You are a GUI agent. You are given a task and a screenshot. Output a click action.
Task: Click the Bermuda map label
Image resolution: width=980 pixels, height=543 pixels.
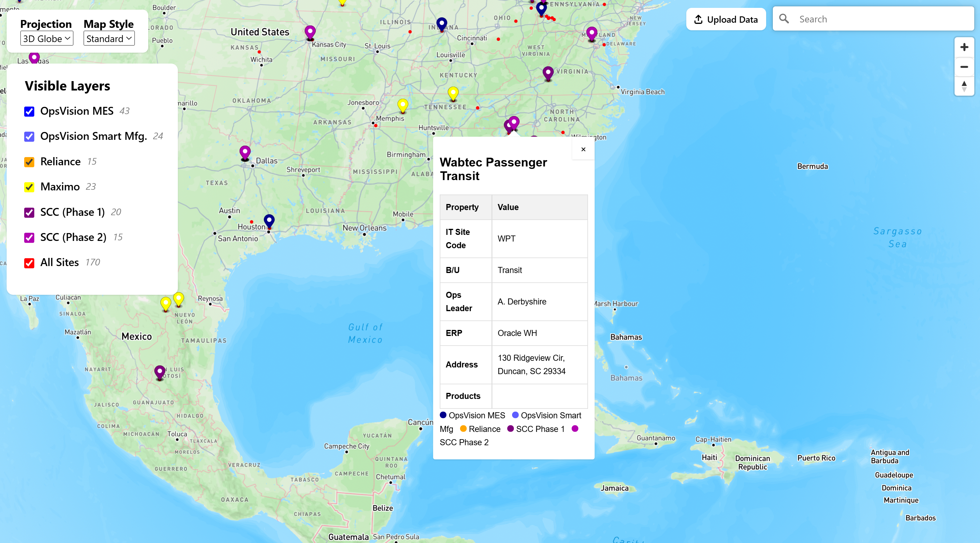[812, 166]
